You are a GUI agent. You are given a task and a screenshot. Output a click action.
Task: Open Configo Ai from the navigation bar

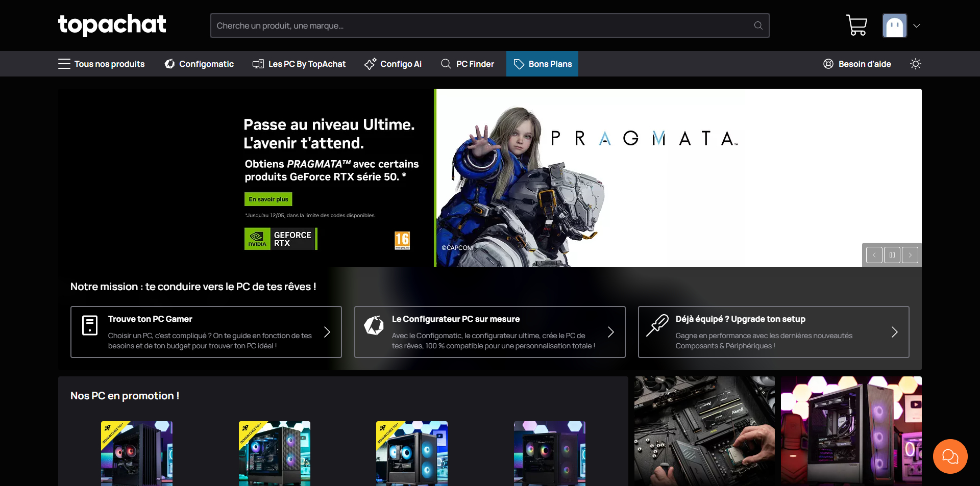tap(393, 64)
